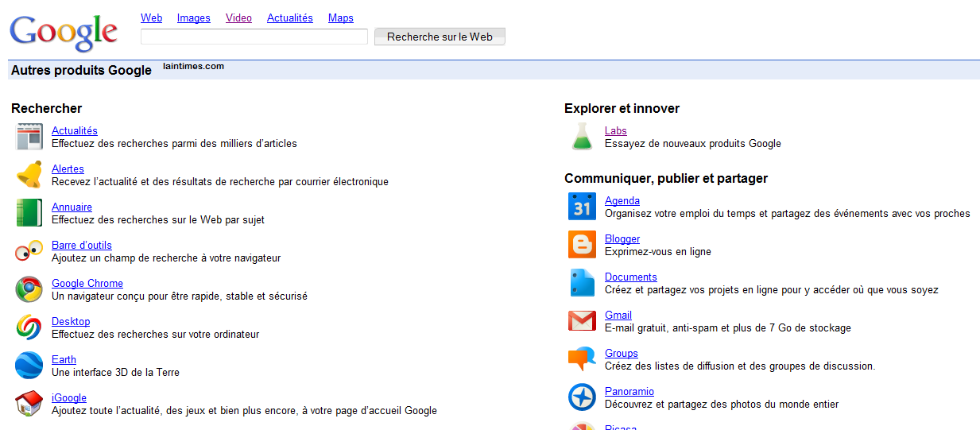Click the Earth blue globe icon
The width and height of the screenshot is (980, 430).
(29, 366)
